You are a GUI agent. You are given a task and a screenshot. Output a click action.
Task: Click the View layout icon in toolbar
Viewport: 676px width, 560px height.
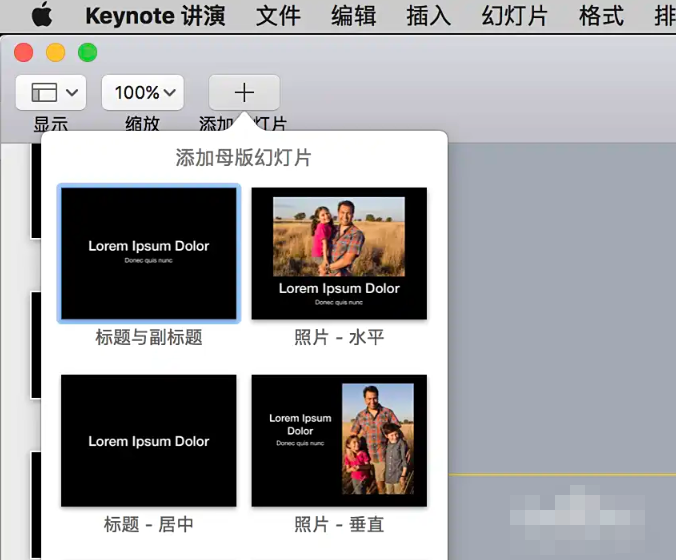(x=44, y=93)
